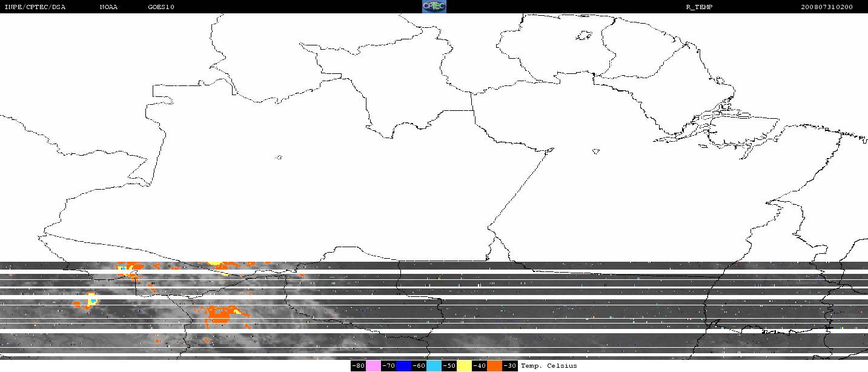Select the light blue -60 to -50 swatch
The image size is (868, 372).
[x=434, y=366]
